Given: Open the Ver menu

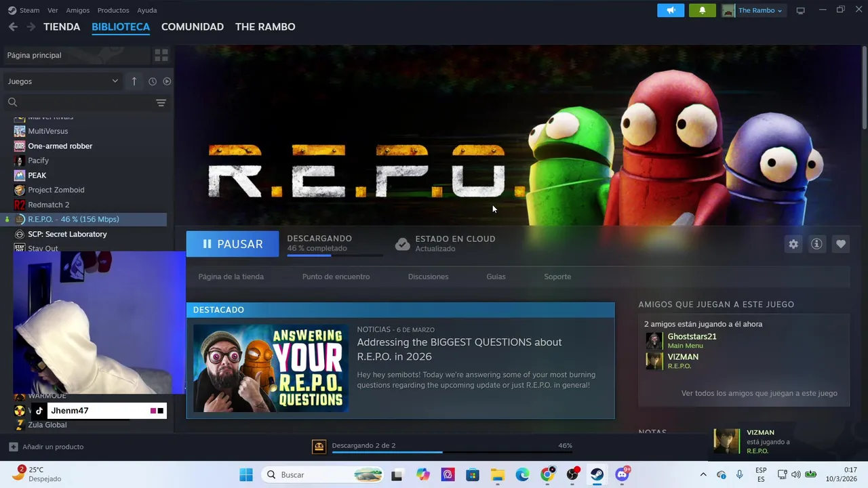Looking at the screenshot, I should (53, 10).
